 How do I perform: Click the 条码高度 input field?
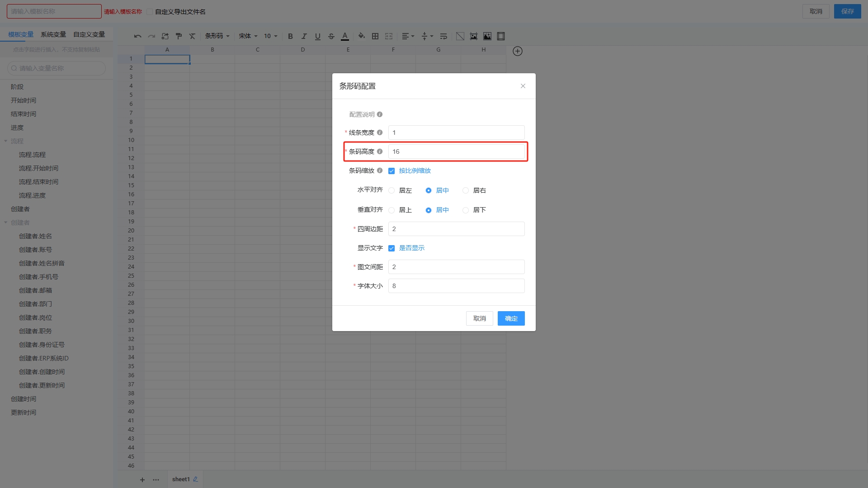[x=457, y=152]
